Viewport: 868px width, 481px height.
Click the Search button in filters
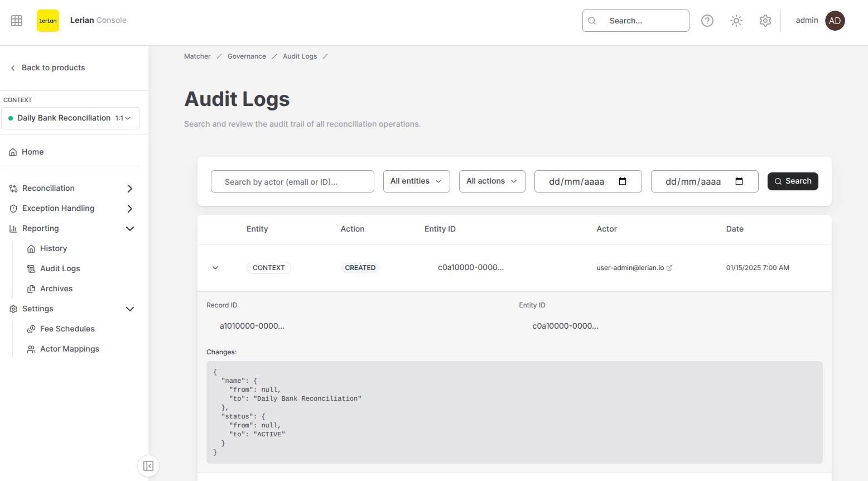(x=793, y=181)
